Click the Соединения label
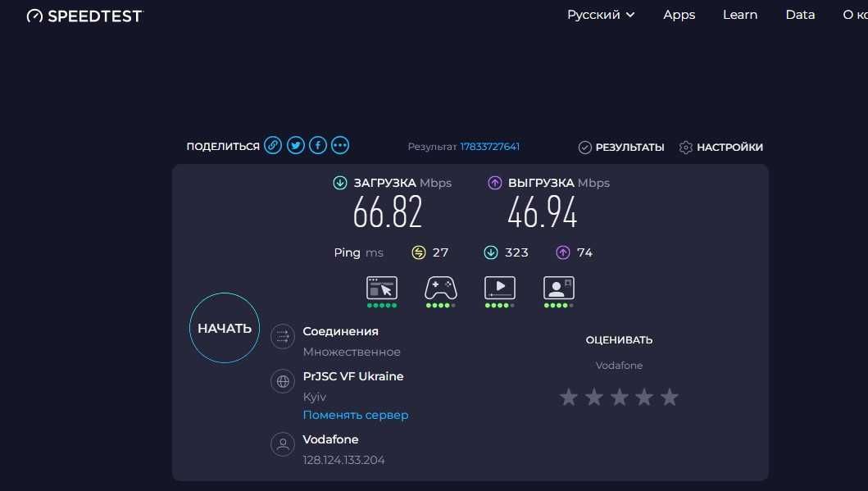This screenshot has height=491, width=868. coord(340,332)
